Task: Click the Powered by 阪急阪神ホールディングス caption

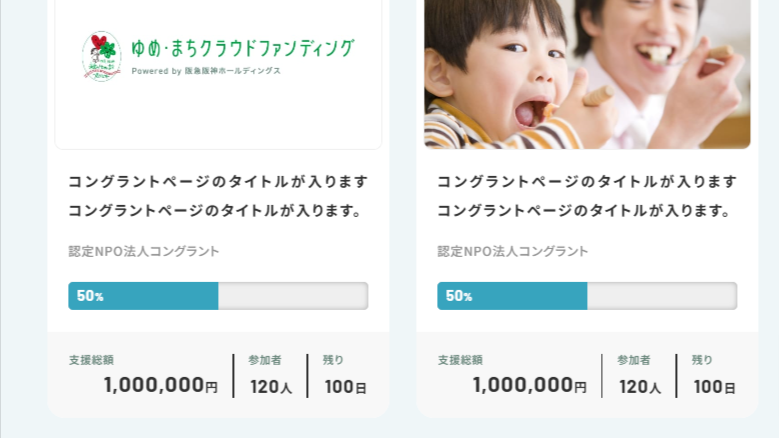Action: [206, 71]
